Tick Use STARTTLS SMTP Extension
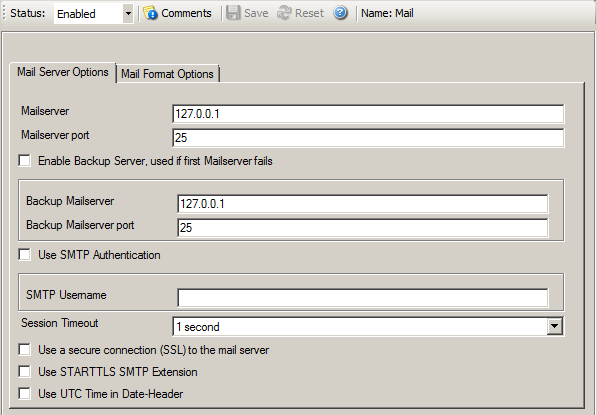597x415 pixels. (x=25, y=372)
